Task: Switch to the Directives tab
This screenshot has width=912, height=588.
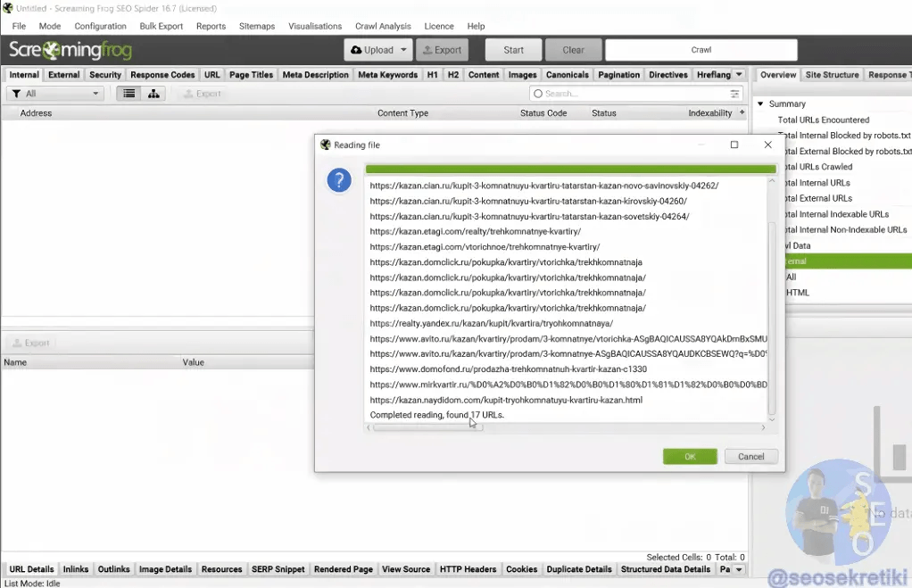Action: (668, 75)
